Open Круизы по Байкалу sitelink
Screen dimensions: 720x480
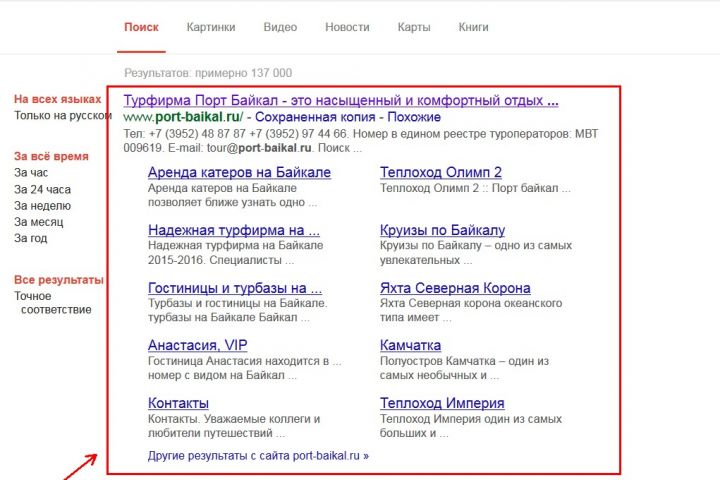tap(442, 230)
